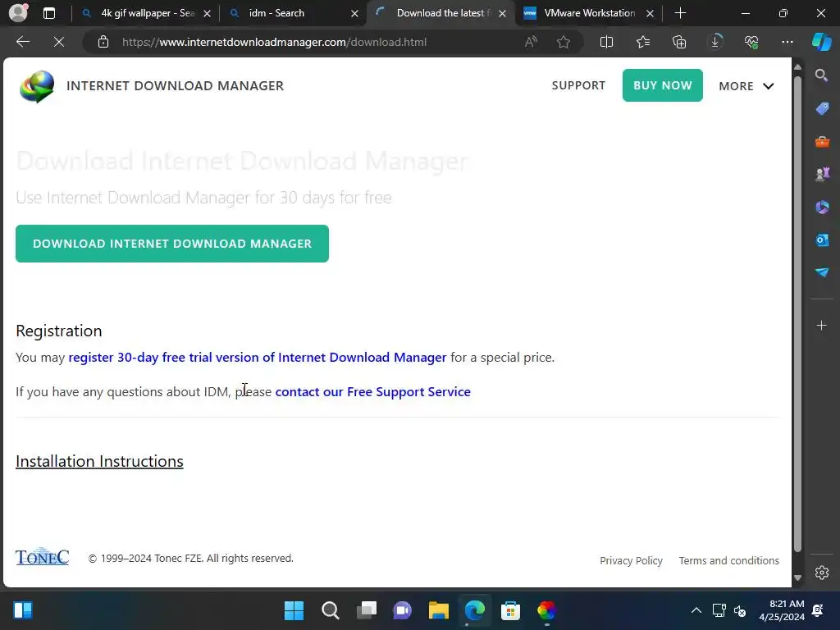Open the Privacy Policy link

[631, 560]
